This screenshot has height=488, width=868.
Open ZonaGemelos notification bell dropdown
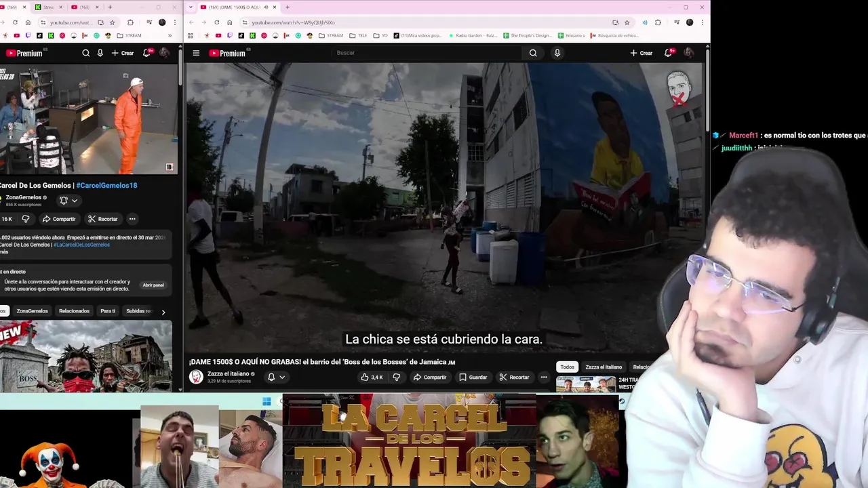pyautogui.click(x=68, y=201)
